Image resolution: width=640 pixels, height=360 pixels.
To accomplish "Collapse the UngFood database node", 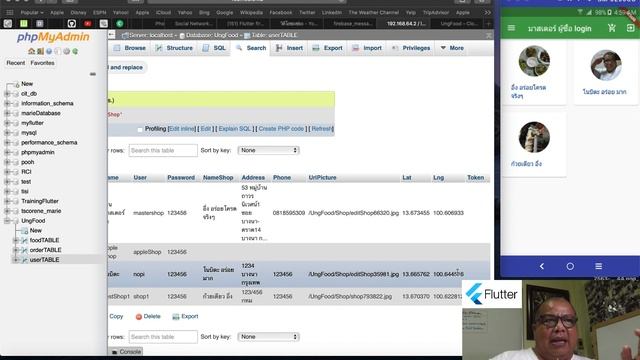I will pyautogui.click(x=7, y=221).
